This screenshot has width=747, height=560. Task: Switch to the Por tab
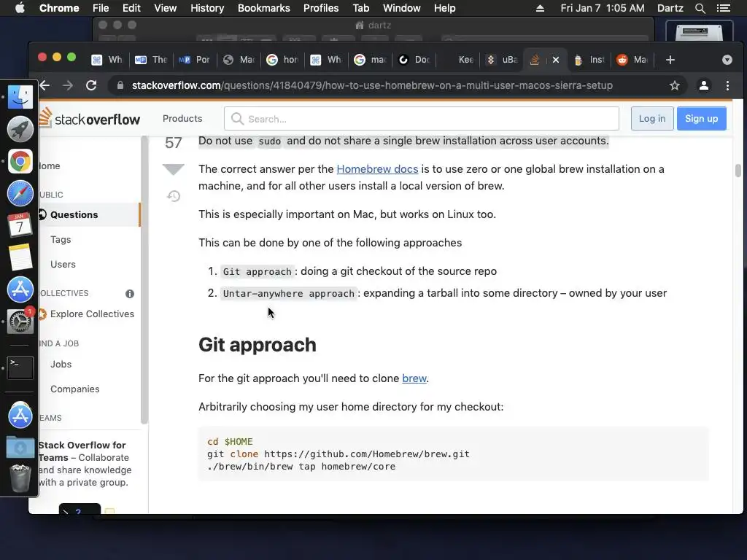(194, 60)
